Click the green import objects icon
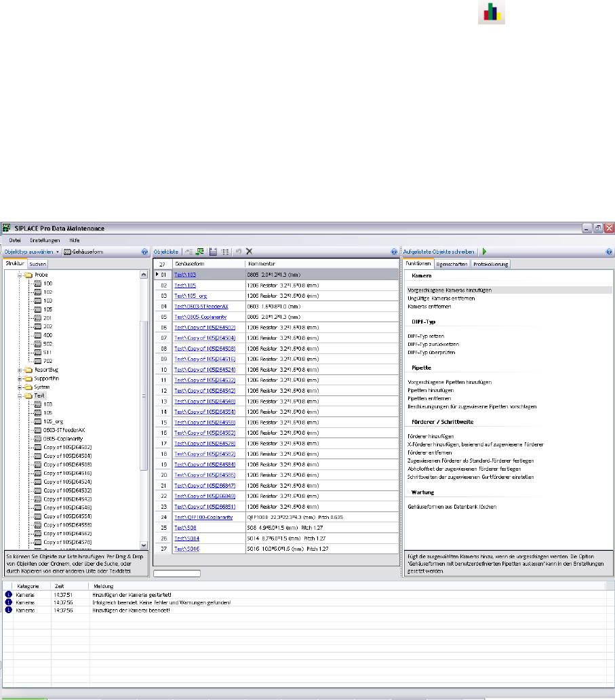Viewport: 615px width, 700px height. point(200,252)
